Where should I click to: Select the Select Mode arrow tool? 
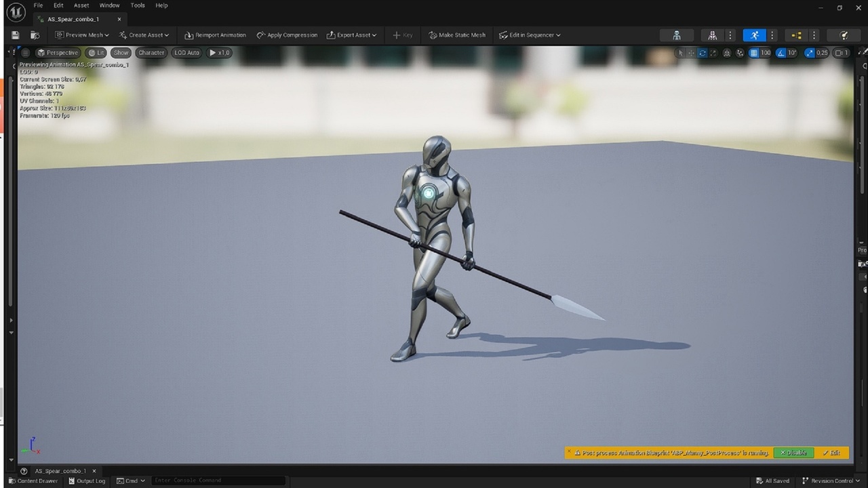pos(681,53)
